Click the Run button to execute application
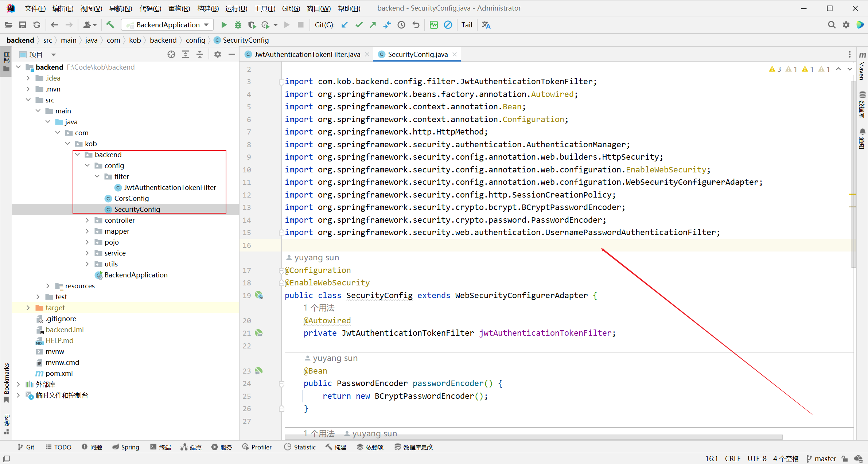 coord(224,25)
